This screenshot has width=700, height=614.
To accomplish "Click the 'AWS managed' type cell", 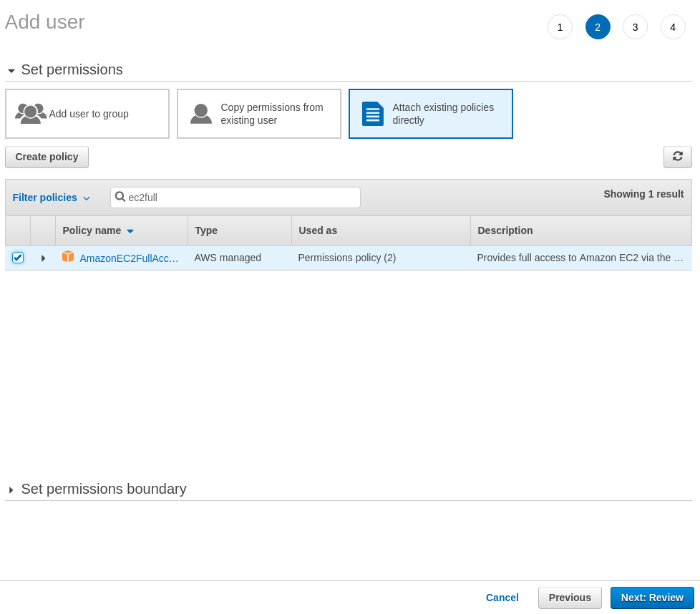I will coord(228,258).
